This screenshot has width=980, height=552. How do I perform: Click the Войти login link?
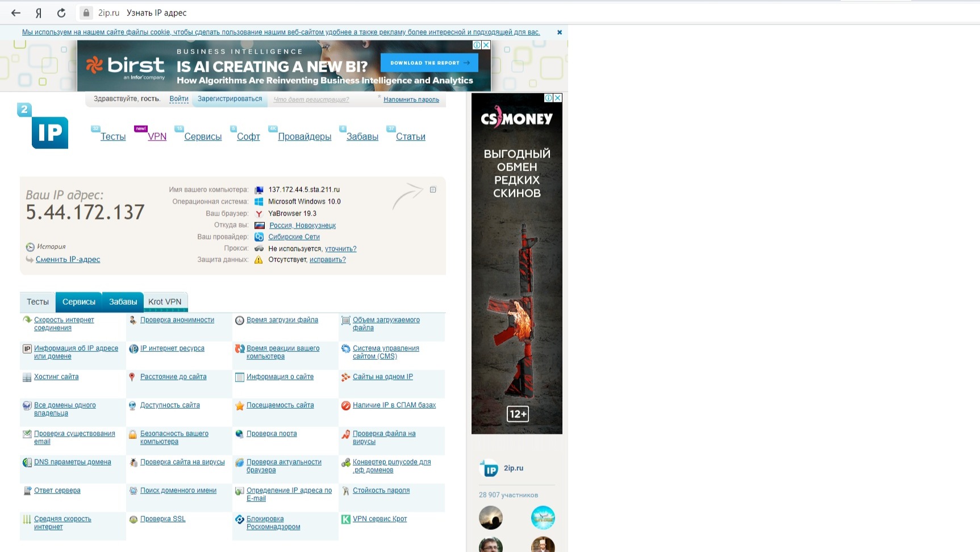(178, 99)
